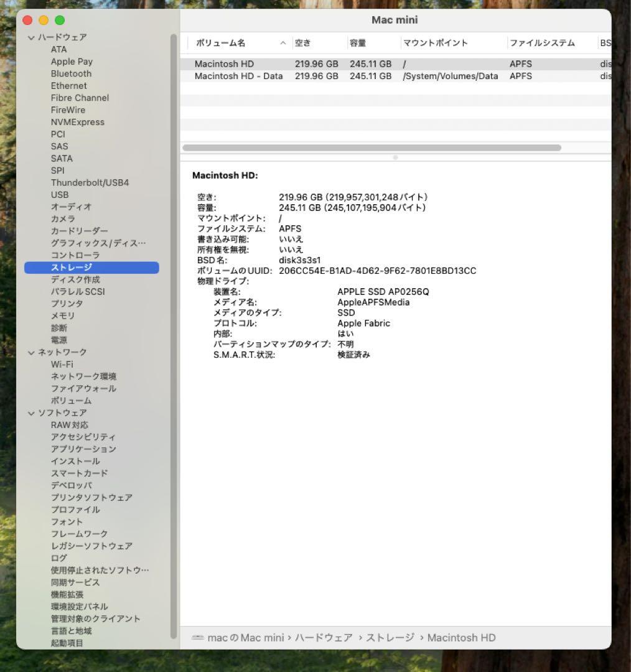Viewport: 631px width, 672px height.
Task: Collapse the ソフトウェア section
Action: (x=31, y=413)
